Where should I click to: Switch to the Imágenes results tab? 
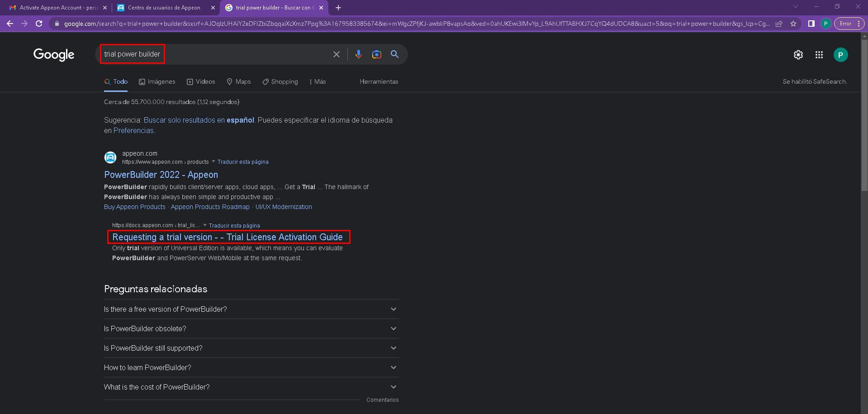coord(157,82)
